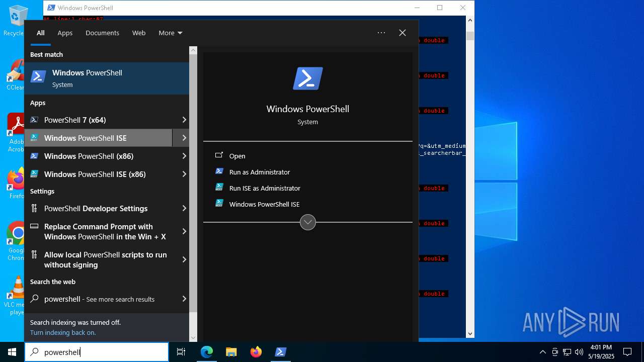Switch to PowerShell taskbar icon
This screenshot has height=362, width=644.
(280, 352)
